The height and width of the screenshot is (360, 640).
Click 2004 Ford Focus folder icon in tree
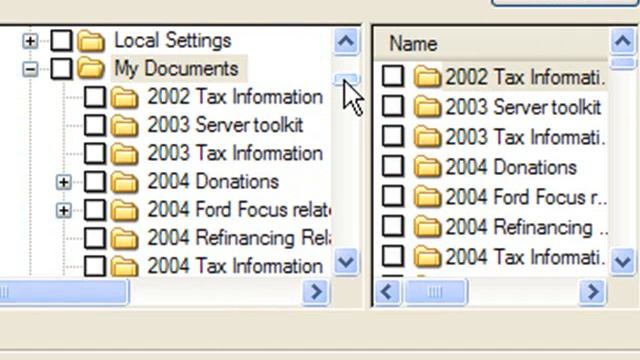[x=124, y=210]
